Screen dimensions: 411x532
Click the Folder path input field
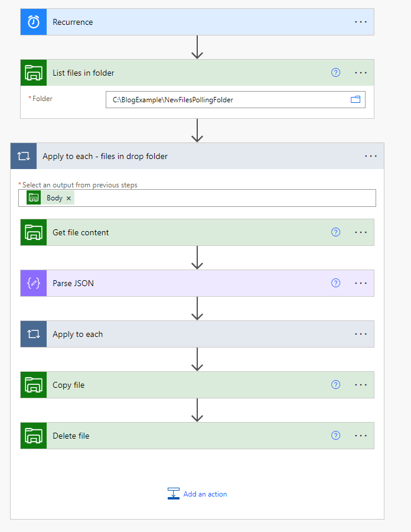pyautogui.click(x=227, y=100)
